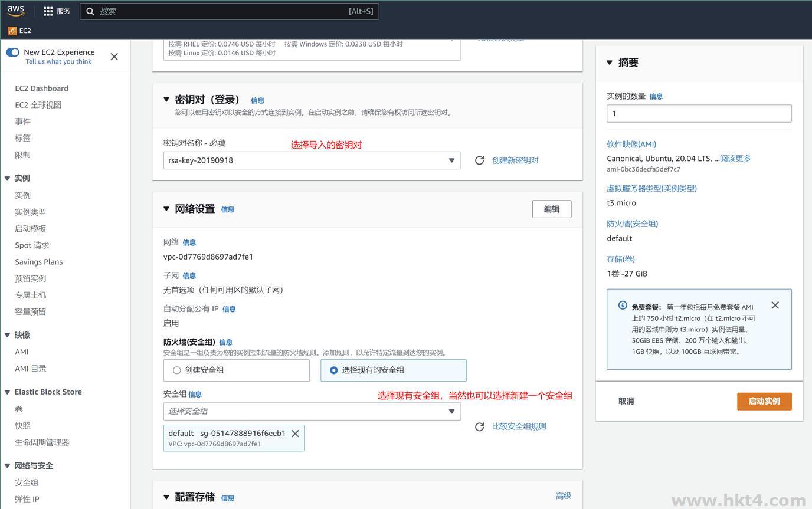
Task: Click the 软件映像(AMI) summary link
Action: click(631, 144)
